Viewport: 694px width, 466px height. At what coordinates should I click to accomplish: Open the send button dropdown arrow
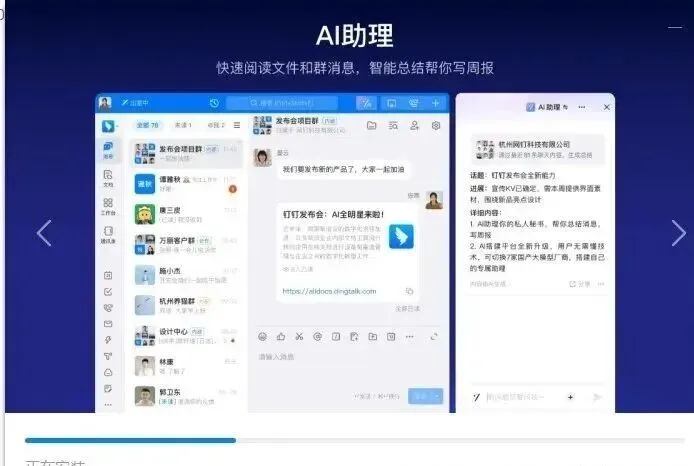438,396
